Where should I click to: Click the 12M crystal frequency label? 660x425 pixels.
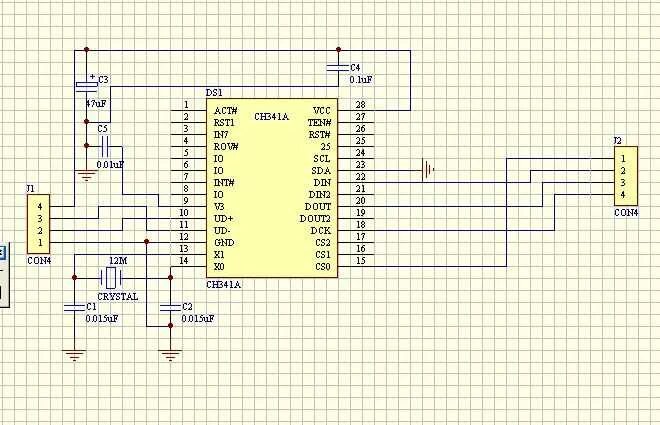pyautogui.click(x=118, y=261)
